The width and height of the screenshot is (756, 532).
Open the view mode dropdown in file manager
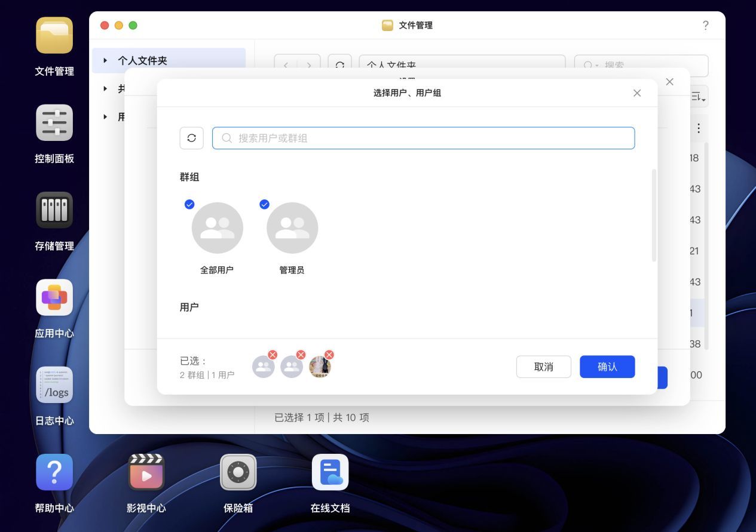pos(699,97)
